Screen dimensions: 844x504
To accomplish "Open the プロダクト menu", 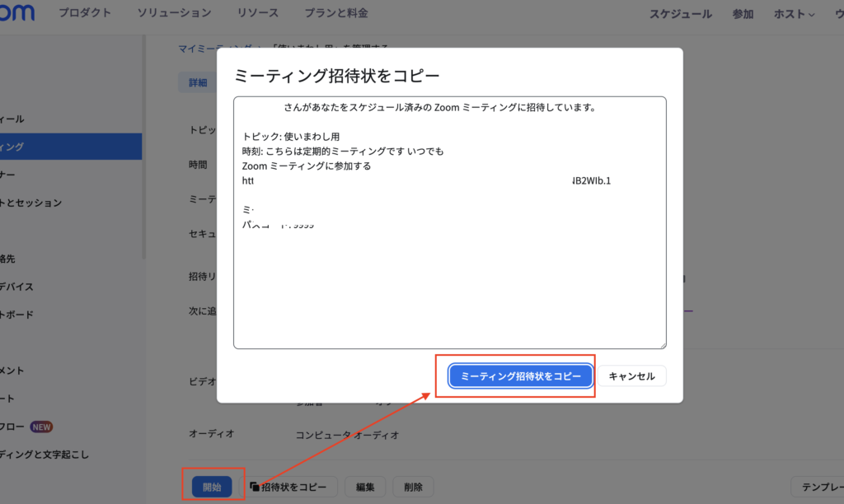I will tap(85, 13).
